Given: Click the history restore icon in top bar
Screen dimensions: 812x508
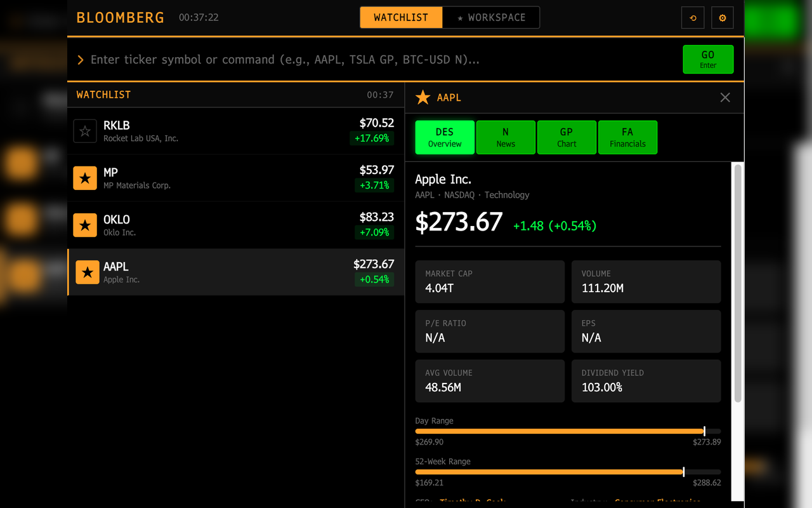Looking at the screenshot, I should click(x=692, y=17).
